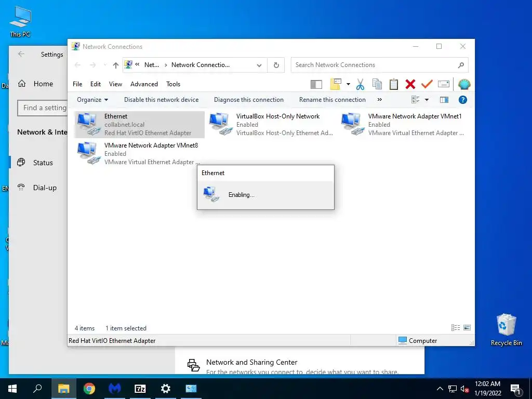Click the Settings back arrow
Image resolution: width=532 pixels, height=399 pixels.
pos(21,54)
